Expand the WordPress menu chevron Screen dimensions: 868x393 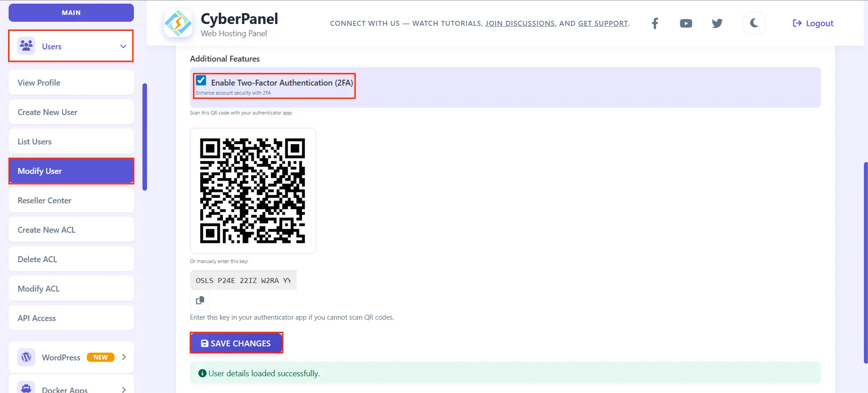point(124,357)
